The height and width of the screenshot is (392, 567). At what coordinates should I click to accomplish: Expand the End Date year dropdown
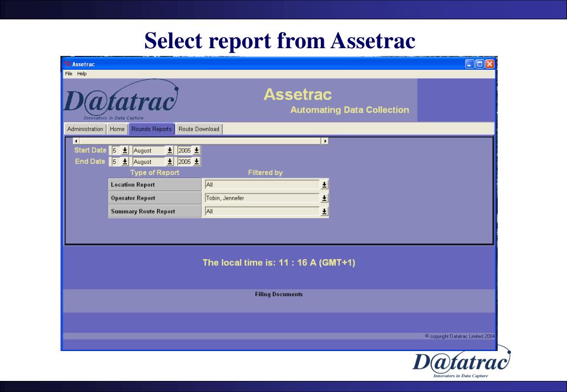click(x=196, y=162)
